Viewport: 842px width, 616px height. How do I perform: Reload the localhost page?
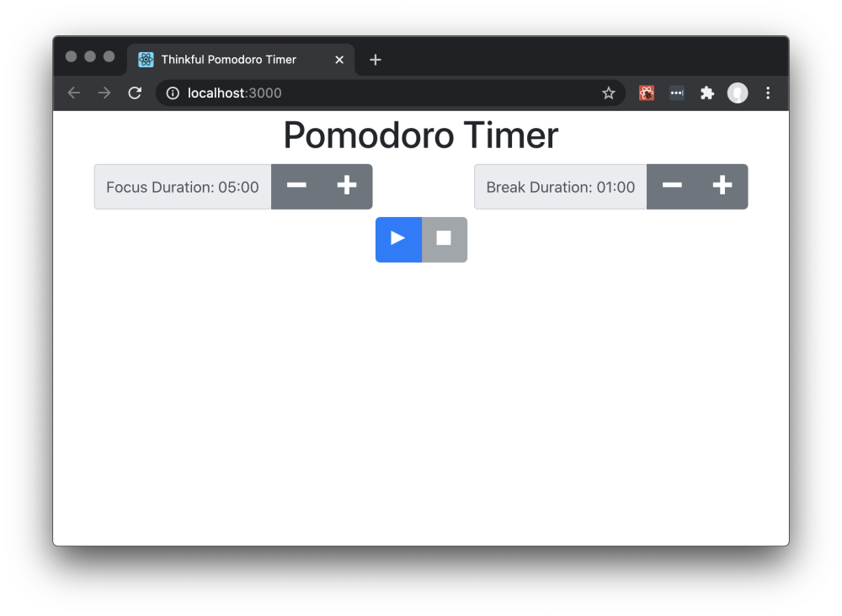click(x=135, y=93)
